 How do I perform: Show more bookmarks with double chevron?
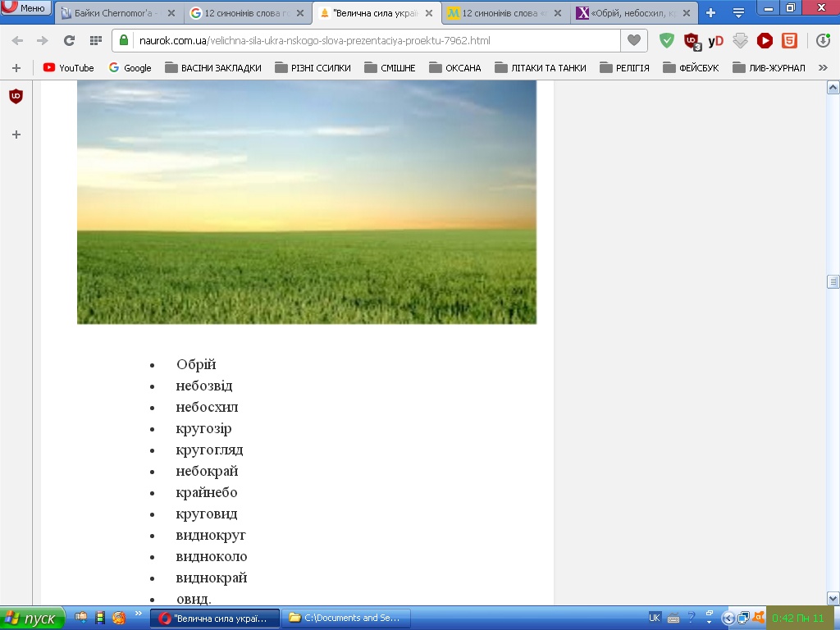click(824, 68)
